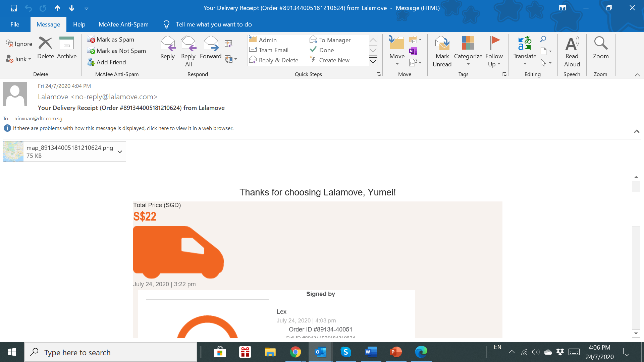Screen dimensions: 644x362
Task: Open the Rules dropdown
Action: (415, 40)
